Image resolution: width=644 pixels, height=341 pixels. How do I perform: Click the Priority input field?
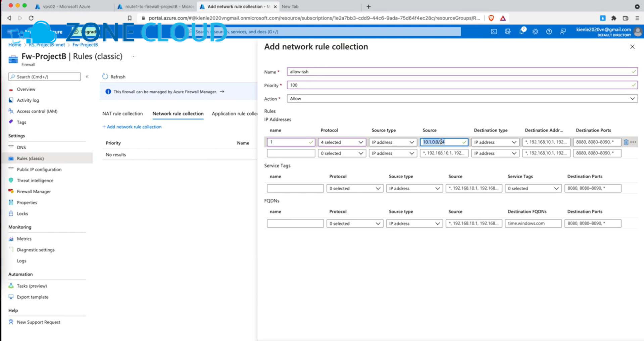pyautogui.click(x=462, y=85)
